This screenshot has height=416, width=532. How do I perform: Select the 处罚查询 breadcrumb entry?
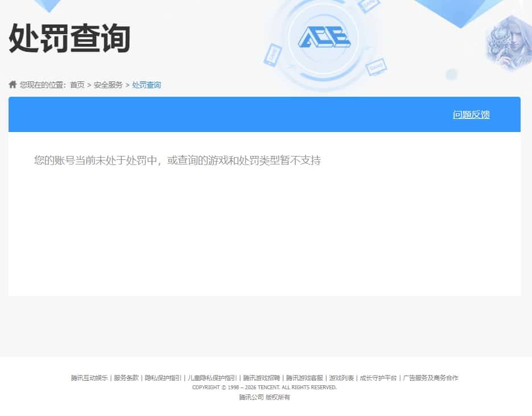[x=146, y=84]
